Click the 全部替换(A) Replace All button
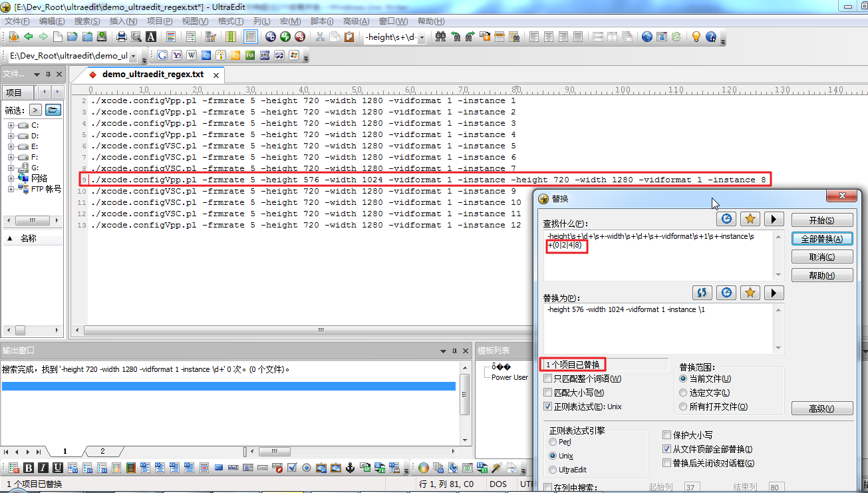This screenshot has height=493, width=868. (x=822, y=239)
